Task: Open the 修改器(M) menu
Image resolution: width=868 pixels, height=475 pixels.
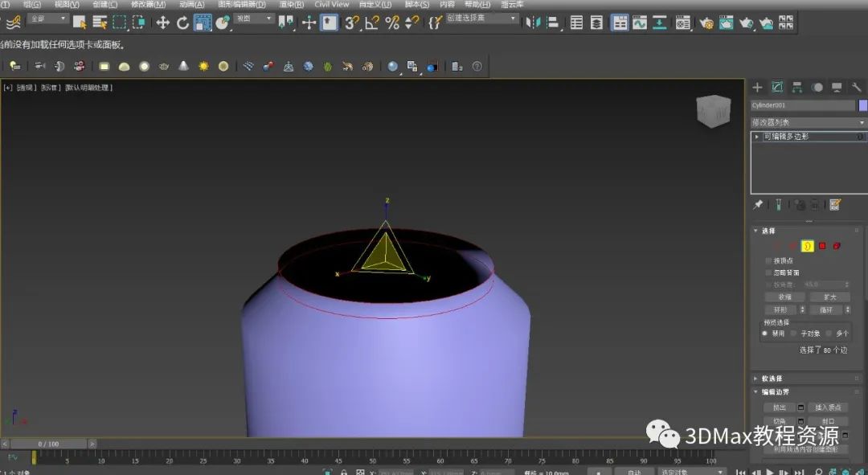Action: click(146, 4)
